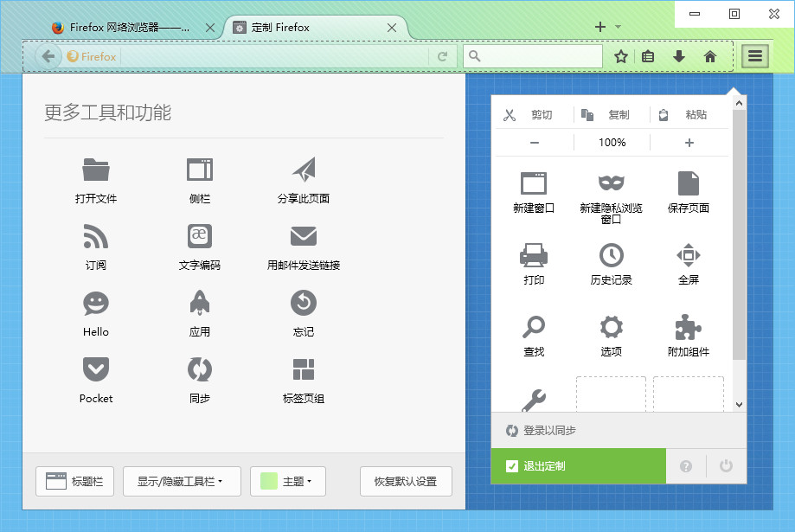This screenshot has width=795, height=532.
Task: Open the 打印 print icon in the menu panel
Action: (x=534, y=255)
